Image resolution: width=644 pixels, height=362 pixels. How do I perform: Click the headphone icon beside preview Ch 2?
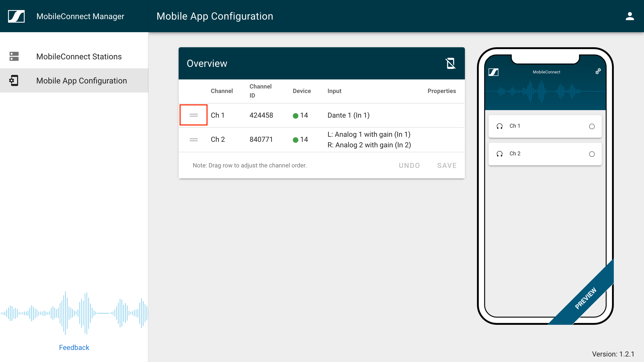coord(500,154)
